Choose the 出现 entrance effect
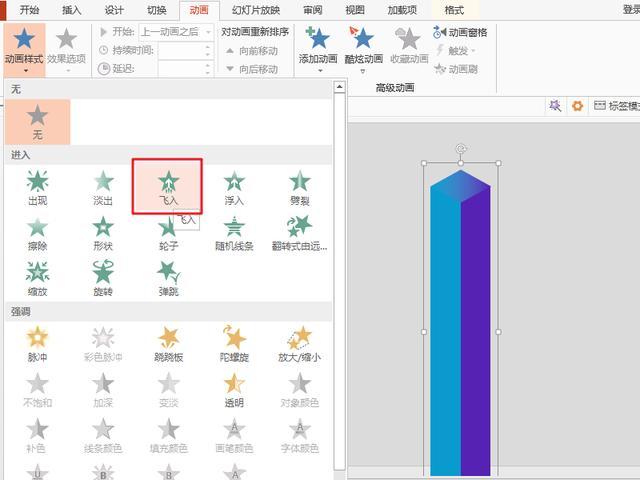The height and width of the screenshot is (480, 640). click(38, 188)
